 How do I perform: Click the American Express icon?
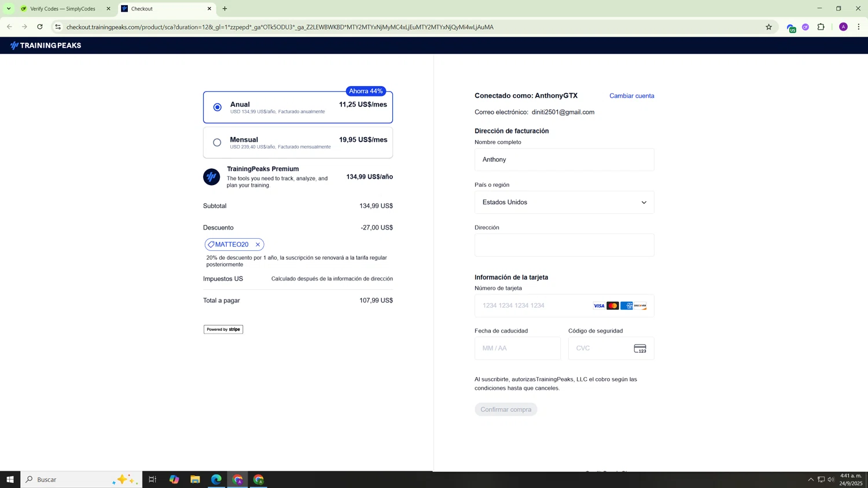[x=627, y=306]
